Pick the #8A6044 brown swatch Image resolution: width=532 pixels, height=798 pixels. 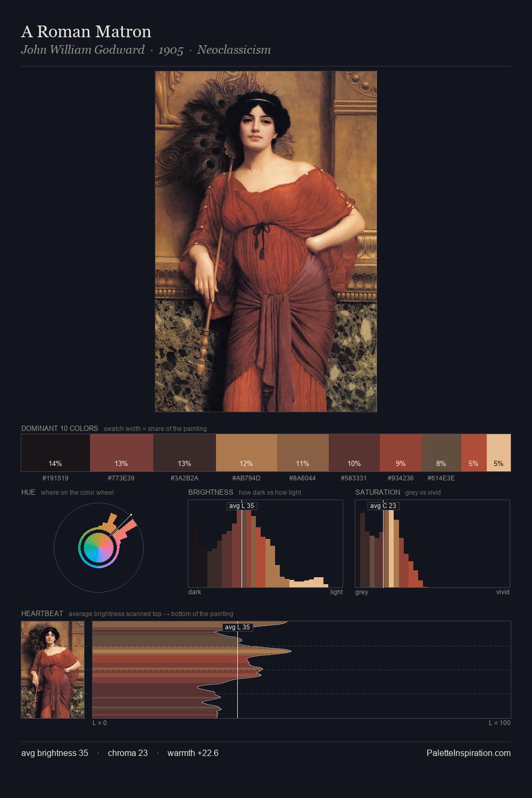(303, 453)
